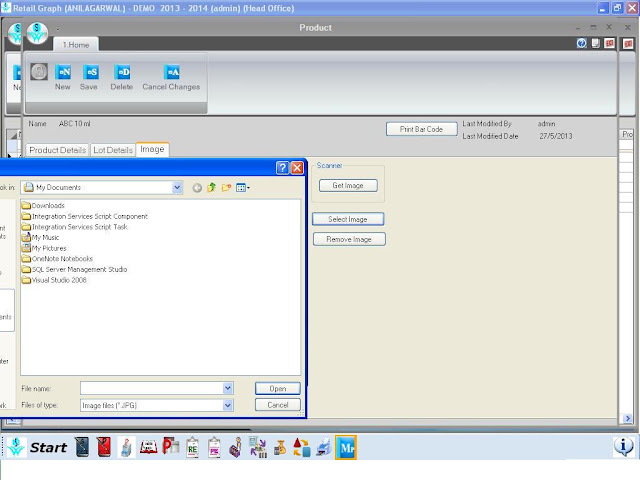Expand the Look in My Documents dropdown
This screenshot has width=640, height=480.
click(x=177, y=187)
